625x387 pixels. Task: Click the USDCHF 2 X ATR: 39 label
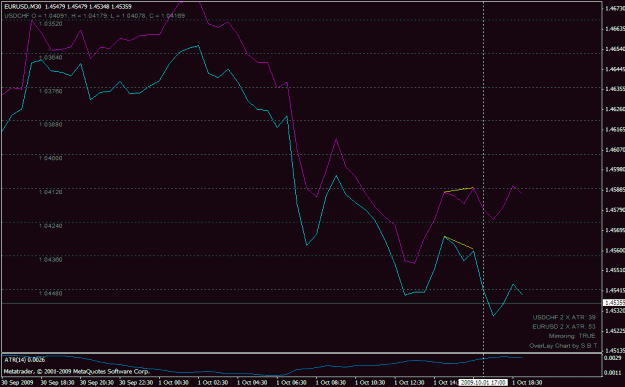564,318
